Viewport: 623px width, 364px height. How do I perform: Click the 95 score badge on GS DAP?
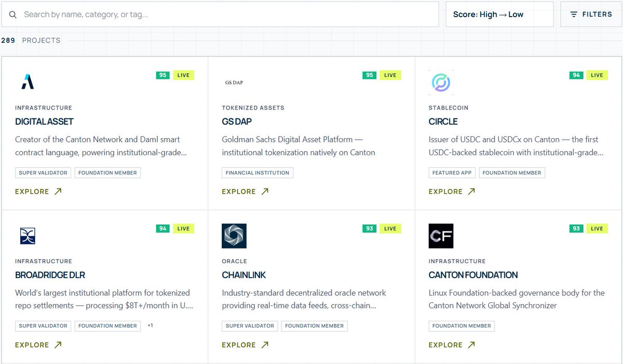370,75
